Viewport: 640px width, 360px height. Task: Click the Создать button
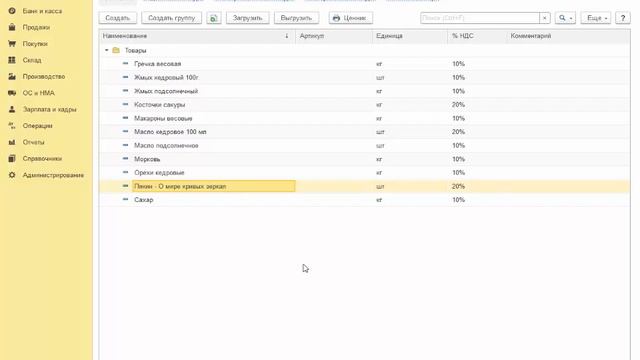[118, 18]
